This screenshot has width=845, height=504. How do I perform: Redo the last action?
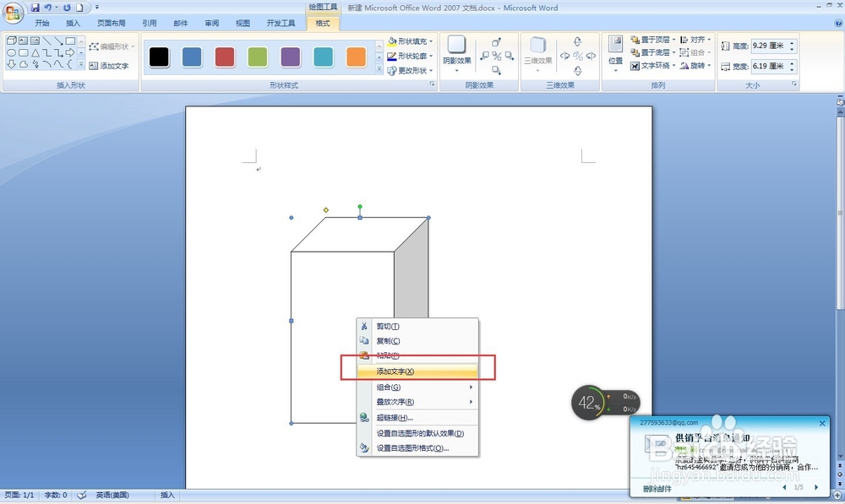67,8
